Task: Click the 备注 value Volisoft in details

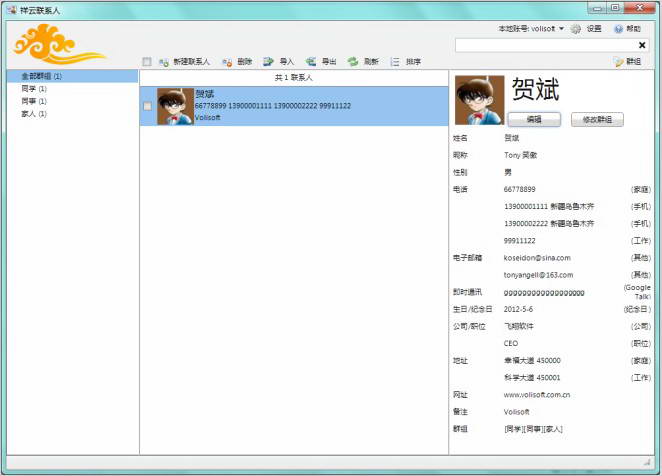Action: (x=516, y=412)
